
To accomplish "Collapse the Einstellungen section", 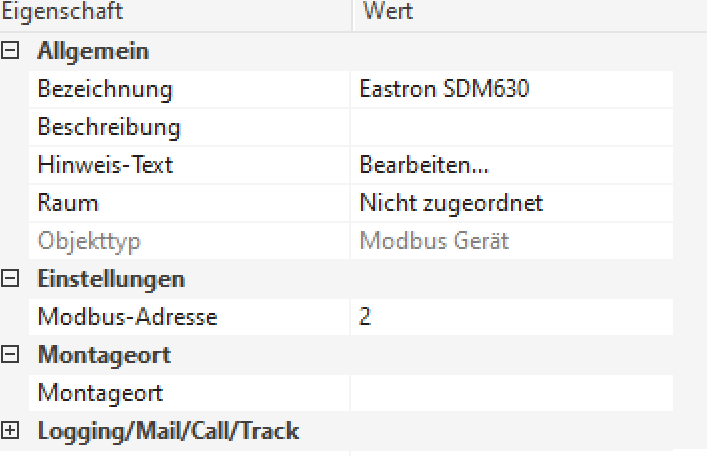I will pyautogui.click(x=11, y=279).
